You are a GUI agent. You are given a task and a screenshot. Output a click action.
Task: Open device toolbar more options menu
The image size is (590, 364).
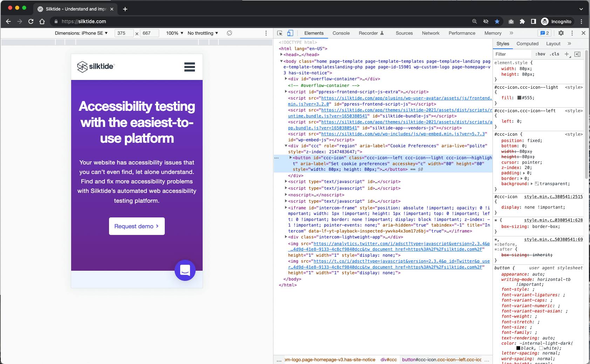[x=266, y=33]
